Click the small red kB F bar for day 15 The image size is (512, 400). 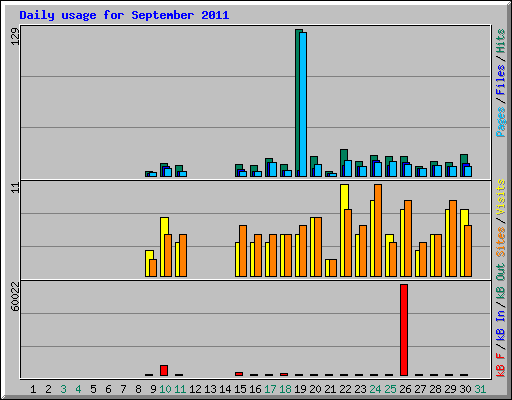pyautogui.click(x=239, y=374)
